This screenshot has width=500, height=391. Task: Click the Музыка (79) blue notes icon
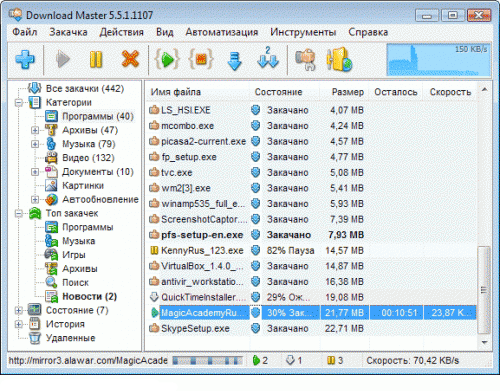coord(51,144)
